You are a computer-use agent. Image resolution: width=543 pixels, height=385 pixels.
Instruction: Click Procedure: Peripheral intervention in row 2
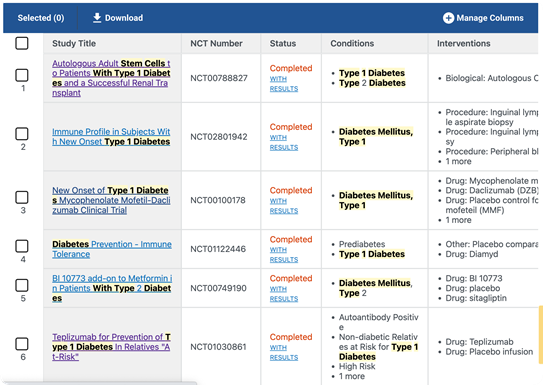click(492, 152)
